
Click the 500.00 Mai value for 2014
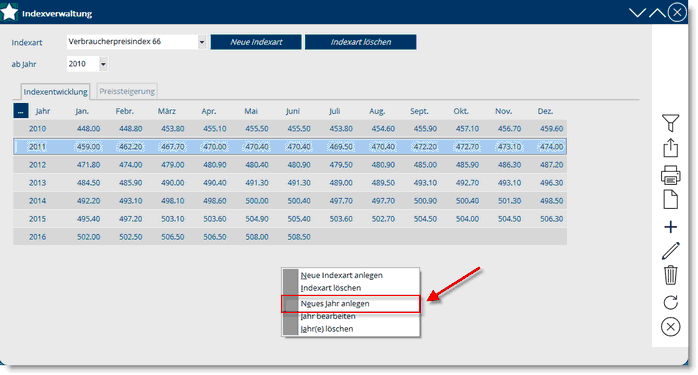(x=257, y=201)
